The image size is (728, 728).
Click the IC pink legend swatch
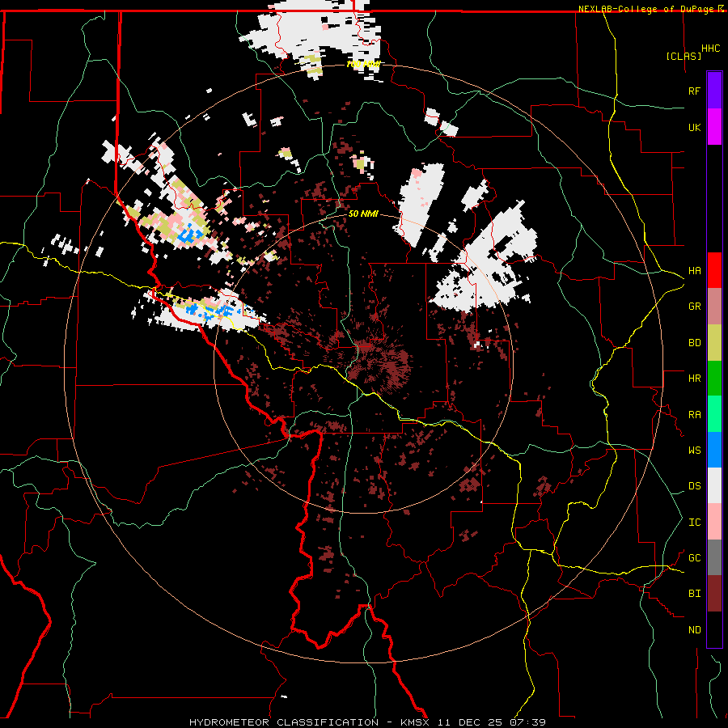tap(714, 522)
